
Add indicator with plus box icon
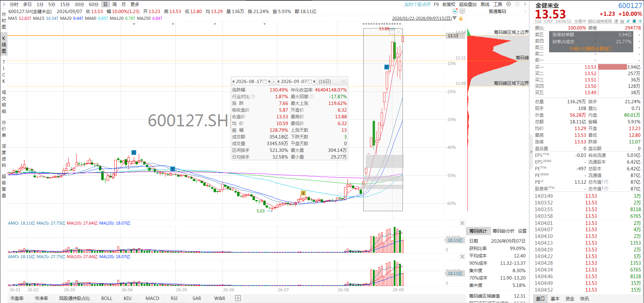238,298
